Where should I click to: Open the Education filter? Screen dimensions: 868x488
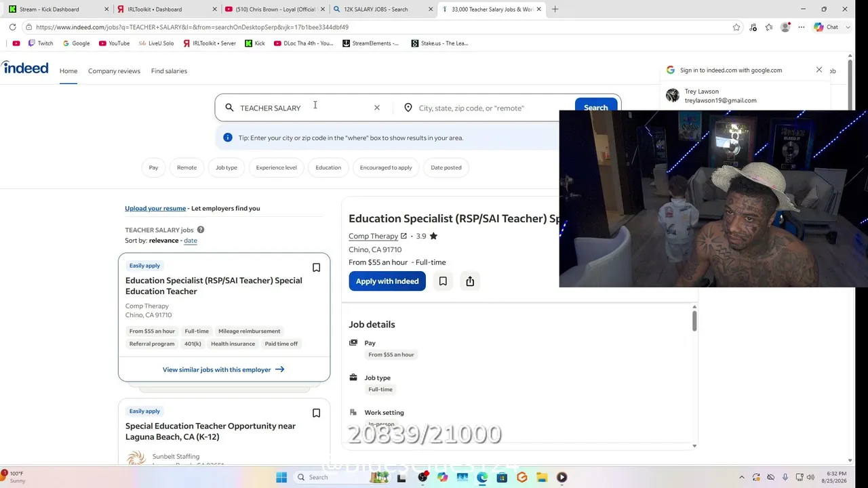coord(328,167)
